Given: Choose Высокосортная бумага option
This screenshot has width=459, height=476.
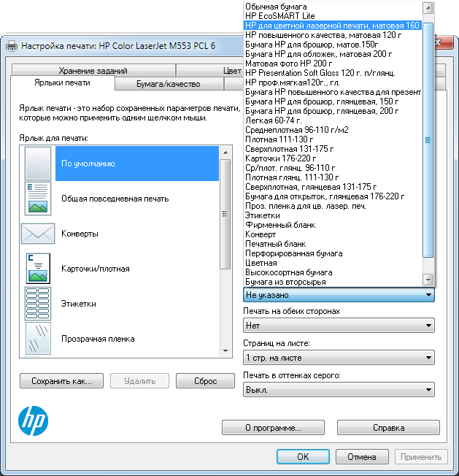Looking at the screenshot, I should click(x=333, y=272).
